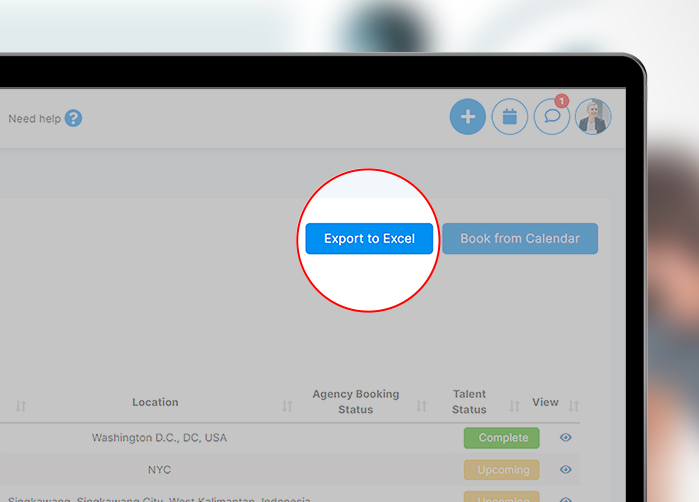This screenshot has width=699, height=502.
Task: Sort by Talent Status column arrows
Action: pyautogui.click(x=515, y=406)
